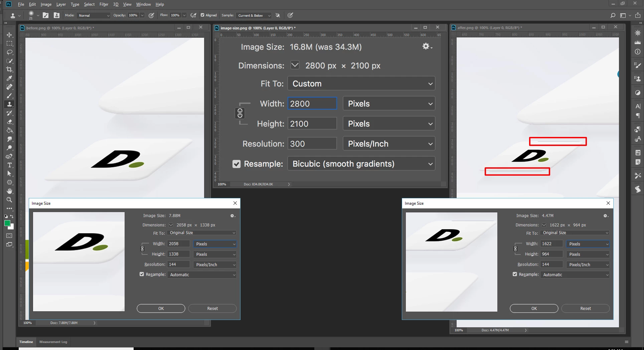Viewport: 644px width, 350px height.
Task: Switch to the Measurement Log tab
Action: [53, 342]
